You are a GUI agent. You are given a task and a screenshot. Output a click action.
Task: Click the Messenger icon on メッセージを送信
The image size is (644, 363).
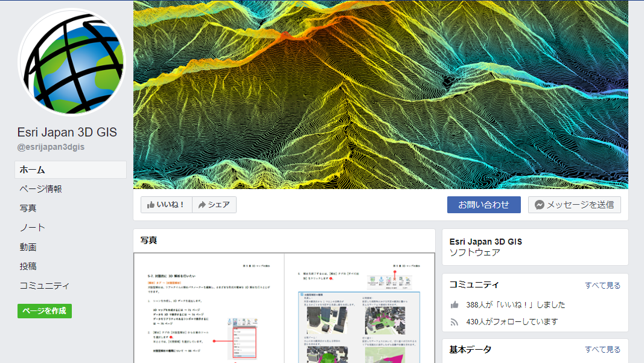[540, 205]
